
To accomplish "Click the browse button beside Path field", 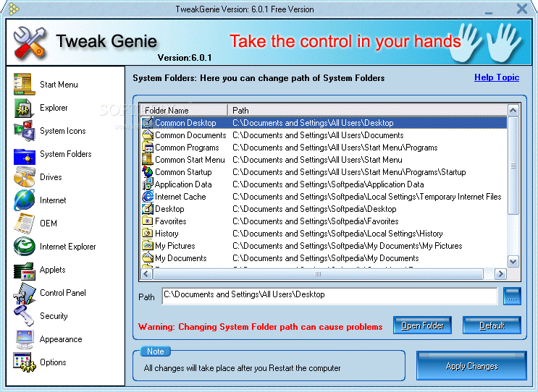I will click(x=512, y=297).
